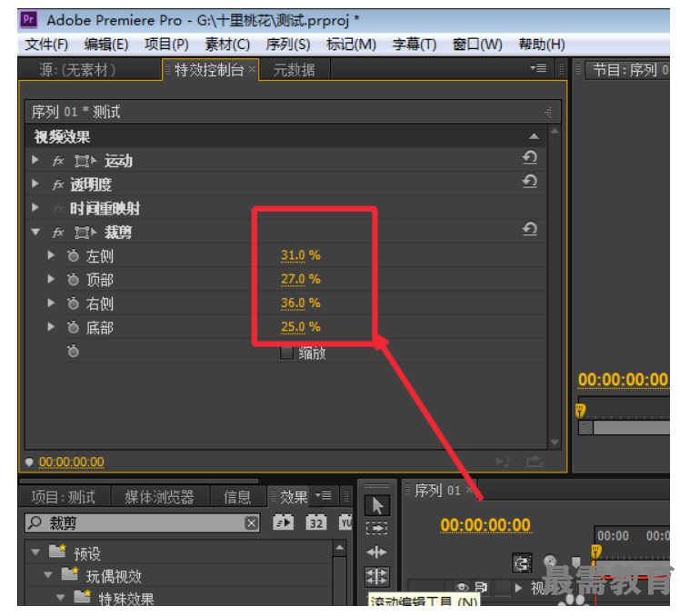This screenshot has height=616, width=680.
Task: Expand the 左侧 crop parameter
Action: [x=51, y=255]
